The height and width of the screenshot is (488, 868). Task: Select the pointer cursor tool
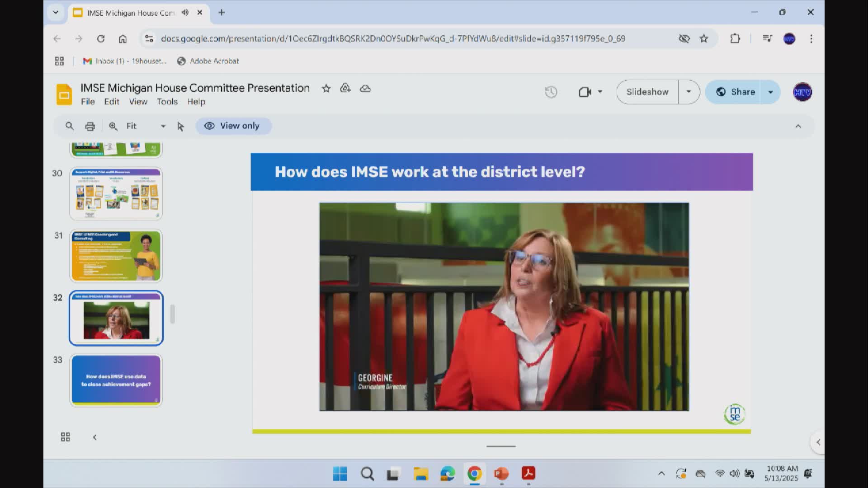point(180,127)
